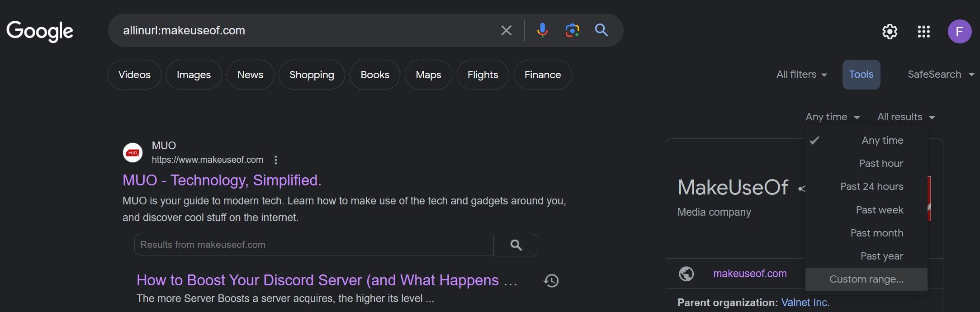
Task: Open the Valnet Inc. parent organization link
Action: [x=805, y=303]
